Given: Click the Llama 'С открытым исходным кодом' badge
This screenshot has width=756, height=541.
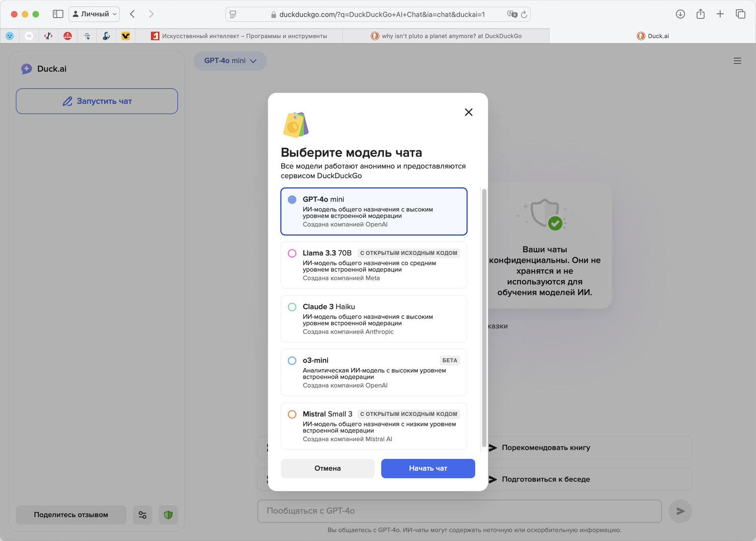Looking at the screenshot, I should click(409, 253).
